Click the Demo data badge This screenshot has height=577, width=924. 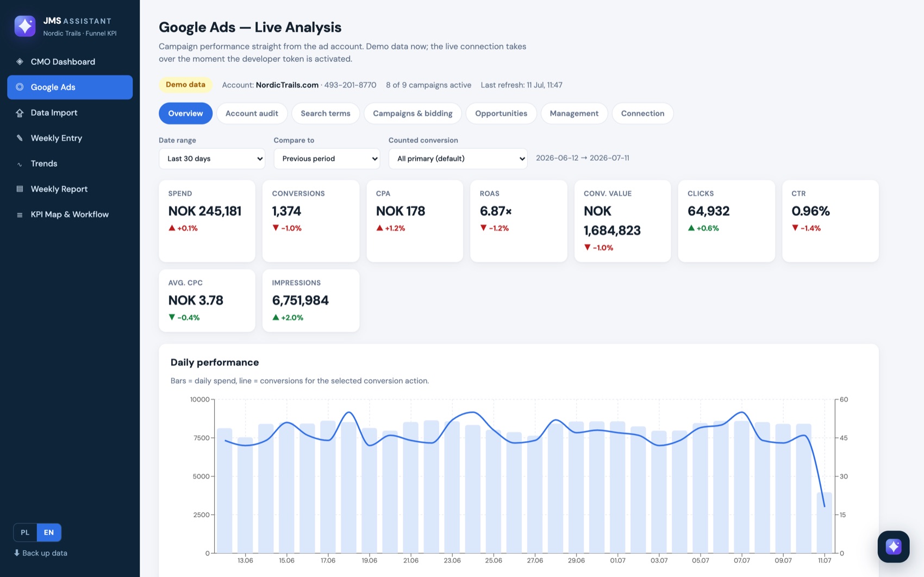click(185, 85)
